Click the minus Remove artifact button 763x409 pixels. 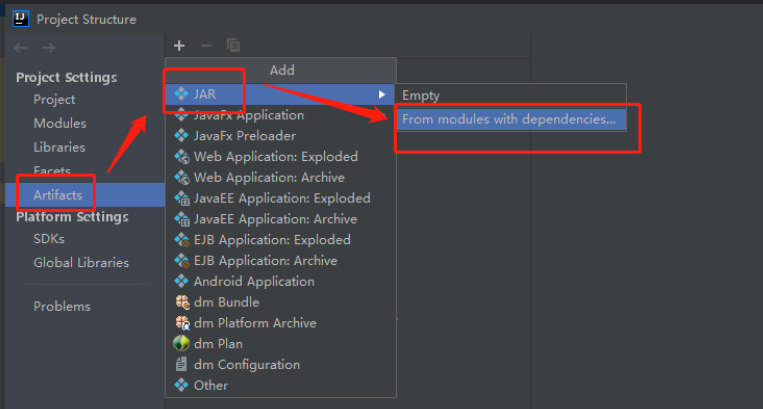pos(206,46)
